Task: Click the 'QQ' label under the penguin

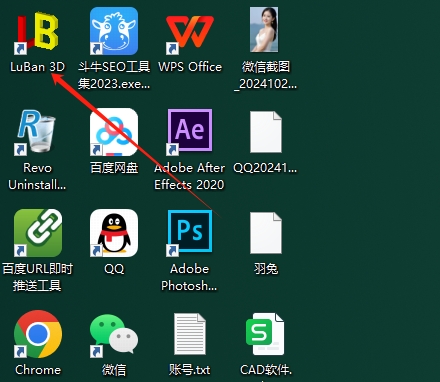Action: pyautogui.click(x=114, y=269)
